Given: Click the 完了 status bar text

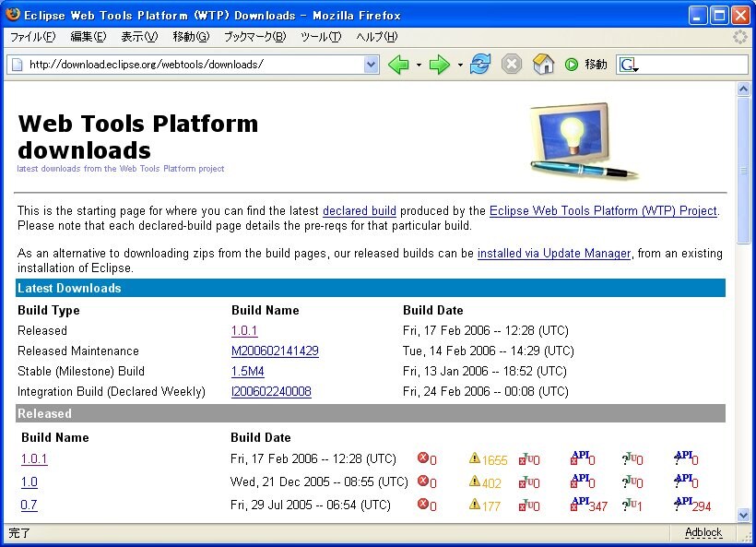Looking at the screenshot, I should (x=19, y=533).
